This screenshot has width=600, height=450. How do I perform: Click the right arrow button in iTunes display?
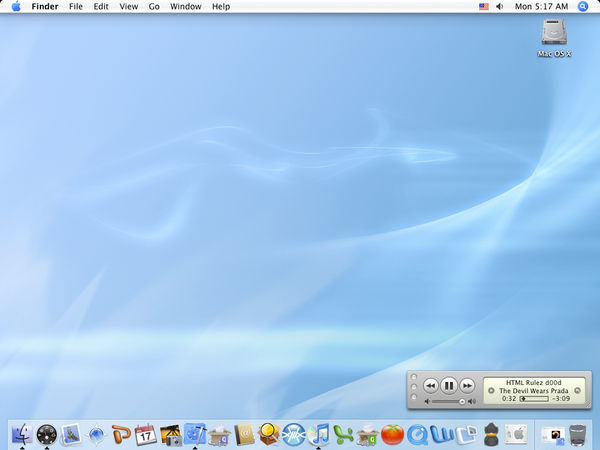(x=577, y=391)
